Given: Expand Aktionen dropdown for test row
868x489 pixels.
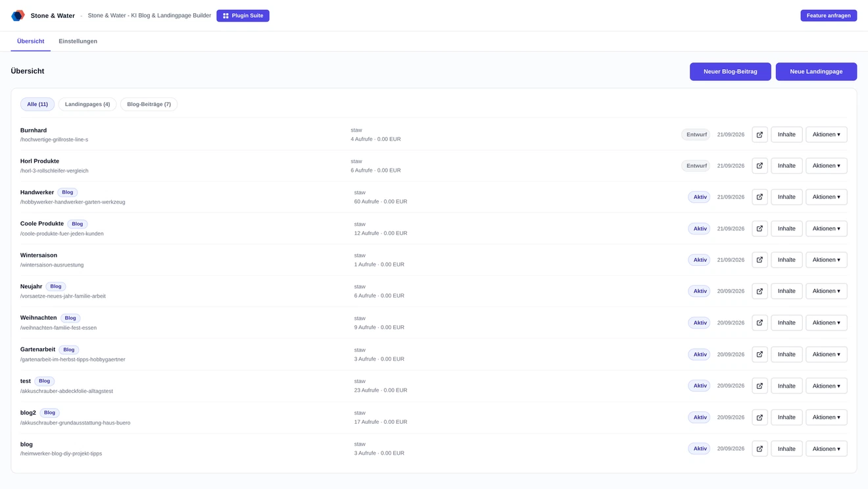Looking at the screenshot, I should (x=826, y=386).
